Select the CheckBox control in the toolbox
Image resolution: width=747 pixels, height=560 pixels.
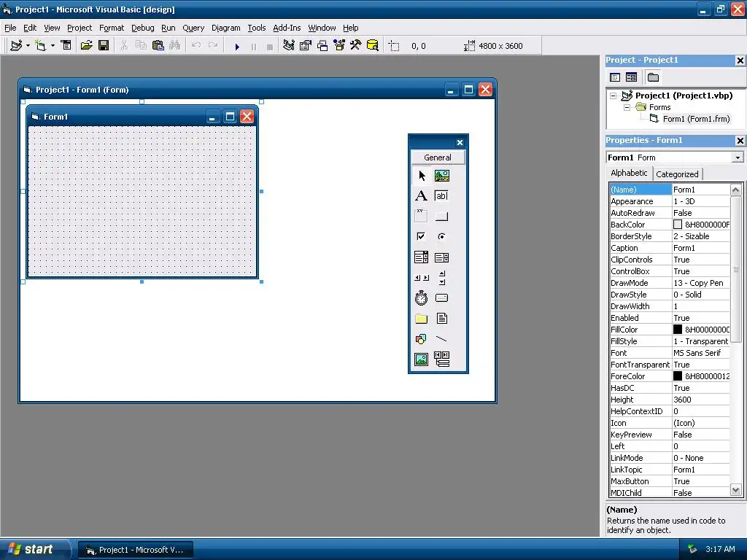point(421,236)
